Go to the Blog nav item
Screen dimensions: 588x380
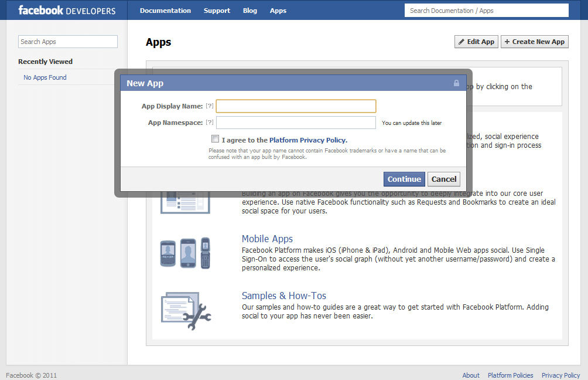coord(249,11)
